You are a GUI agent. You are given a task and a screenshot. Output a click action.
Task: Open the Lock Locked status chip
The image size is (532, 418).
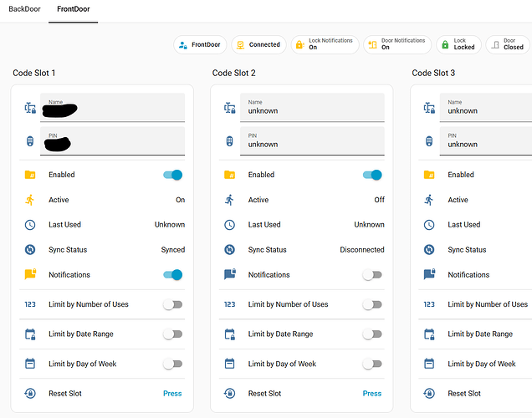[458, 44]
